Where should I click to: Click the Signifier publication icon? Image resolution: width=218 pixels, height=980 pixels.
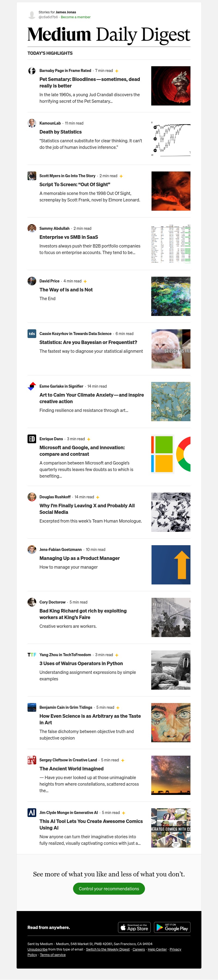32,386
